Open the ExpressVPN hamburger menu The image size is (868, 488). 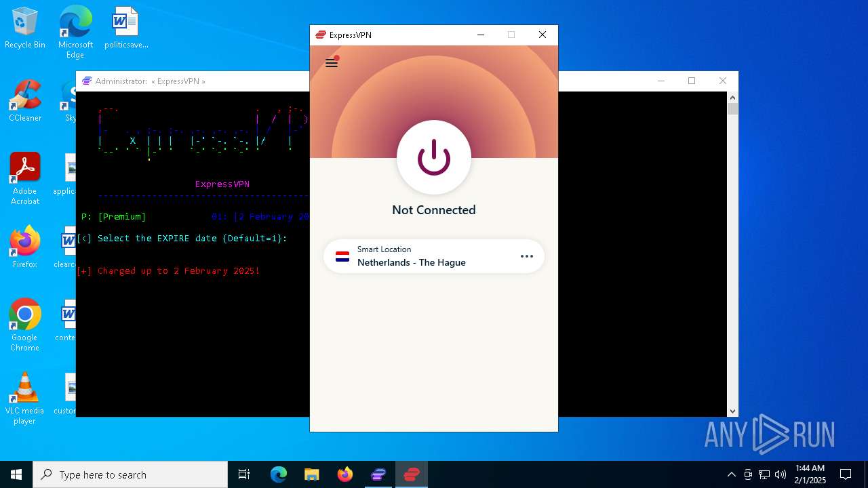332,63
